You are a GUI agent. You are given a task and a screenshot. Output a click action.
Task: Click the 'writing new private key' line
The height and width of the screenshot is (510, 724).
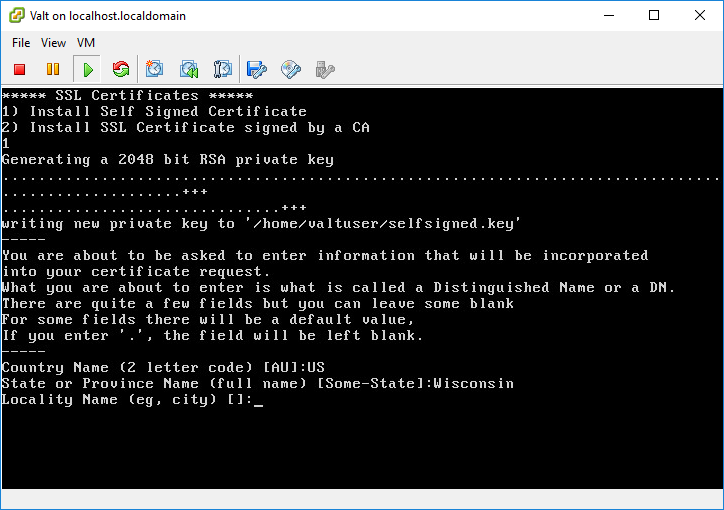261,224
